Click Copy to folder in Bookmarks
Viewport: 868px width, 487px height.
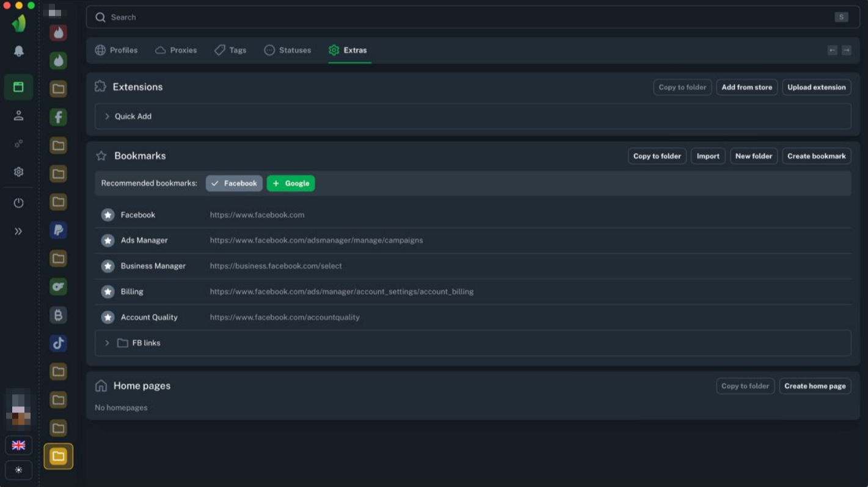click(657, 156)
